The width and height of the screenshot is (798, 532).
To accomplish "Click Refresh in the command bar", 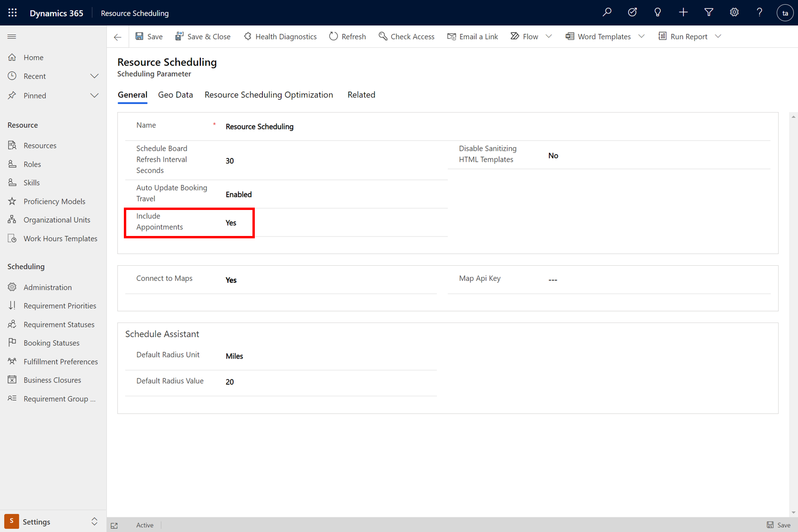I will [347, 36].
